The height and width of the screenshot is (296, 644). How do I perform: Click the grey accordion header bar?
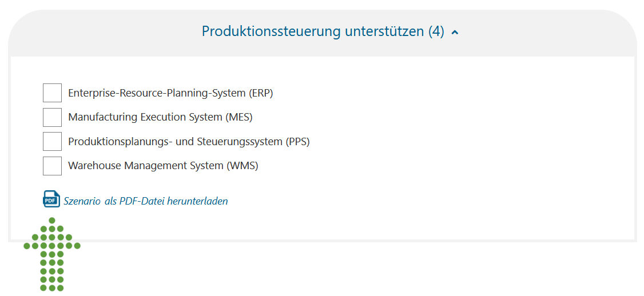click(x=322, y=33)
